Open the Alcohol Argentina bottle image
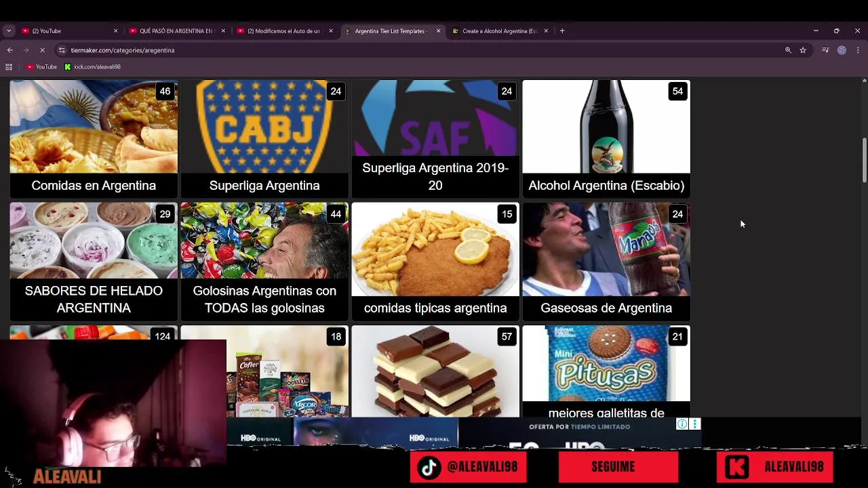868x488 pixels. [606, 127]
